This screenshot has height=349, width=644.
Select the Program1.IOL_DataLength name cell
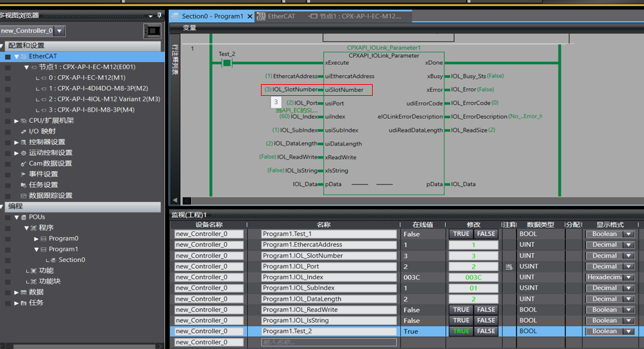coord(329,299)
